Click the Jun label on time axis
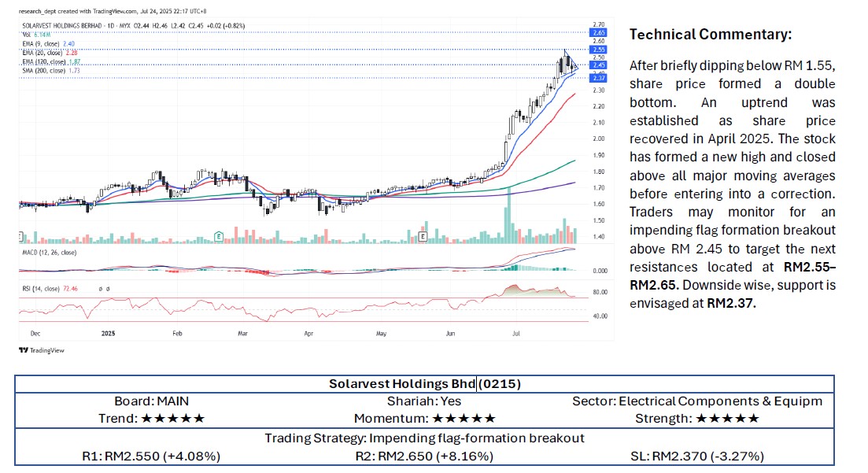Screen dimensions: 868x473 click(x=451, y=334)
